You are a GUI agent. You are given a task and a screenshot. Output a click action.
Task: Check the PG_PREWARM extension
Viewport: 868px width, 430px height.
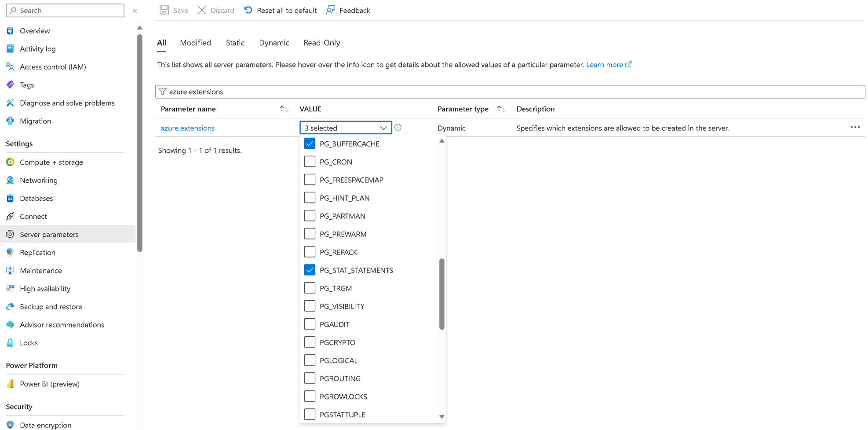310,234
